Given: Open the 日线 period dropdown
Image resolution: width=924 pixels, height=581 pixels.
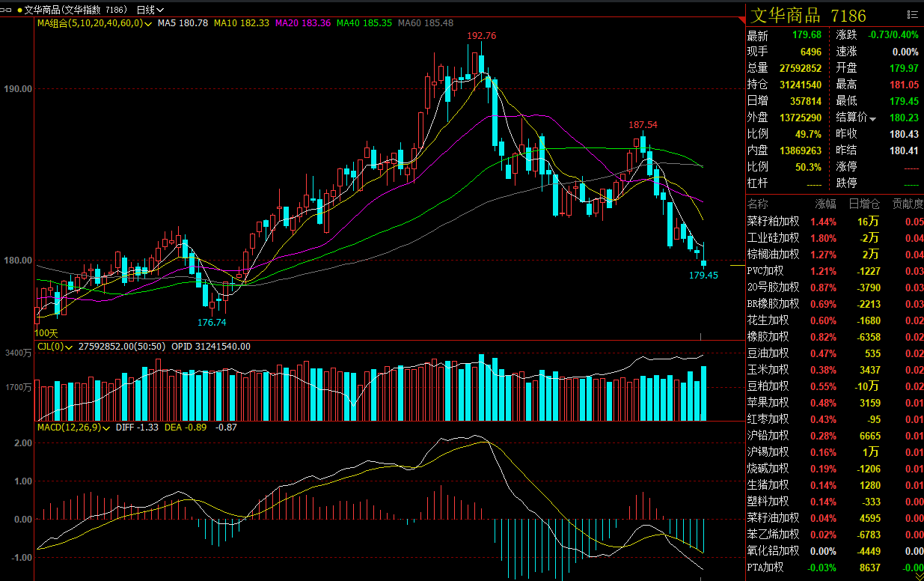Looking at the screenshot, I should pos(150,10).
